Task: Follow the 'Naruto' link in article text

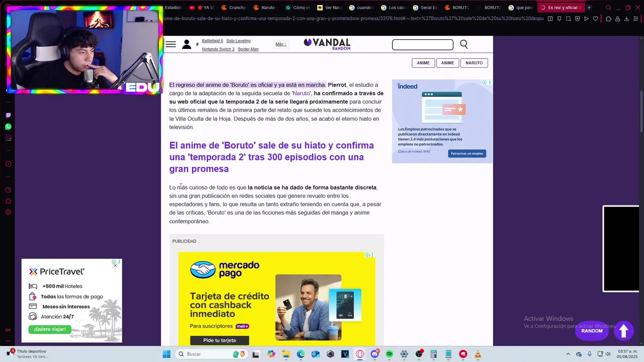Action: [x=301, y=93]
